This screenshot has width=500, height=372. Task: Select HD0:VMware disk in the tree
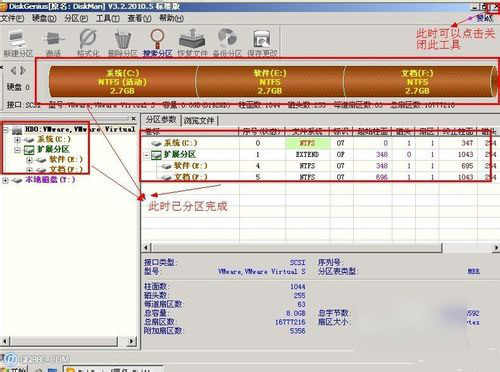pyautogui.click(x=80, y=129)
